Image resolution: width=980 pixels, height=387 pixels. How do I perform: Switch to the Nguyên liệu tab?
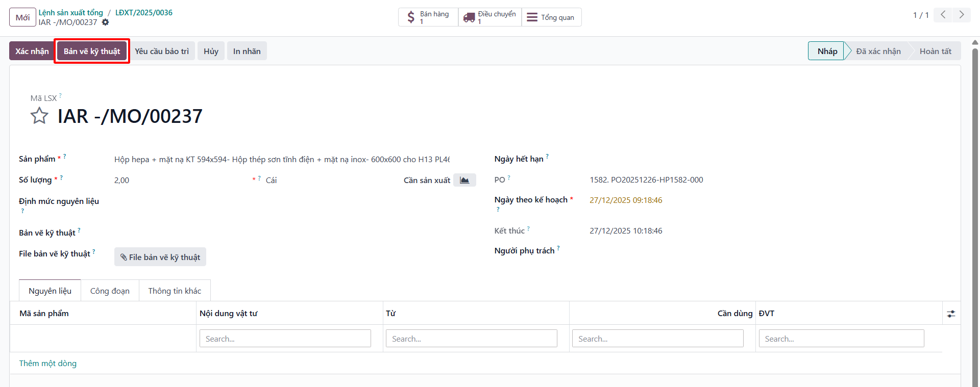coord(50,291)
